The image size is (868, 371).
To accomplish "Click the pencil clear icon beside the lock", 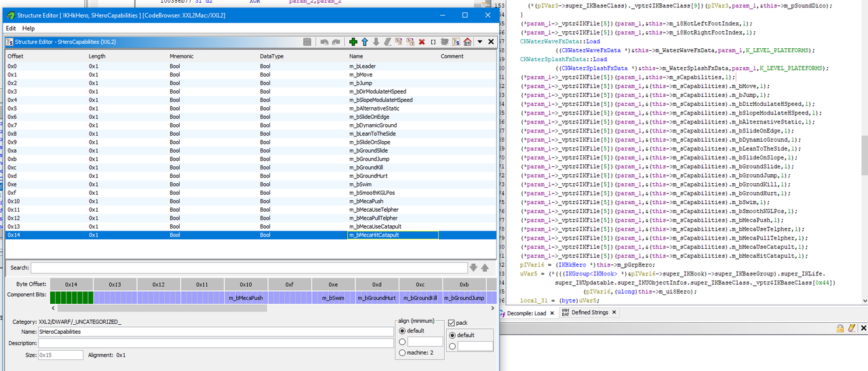I will tap(851, 328).
